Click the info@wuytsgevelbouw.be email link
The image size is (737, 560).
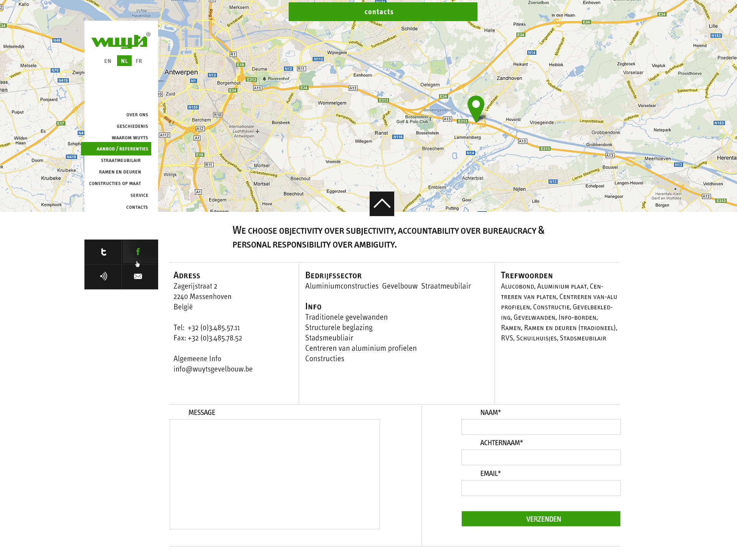(x=213, y=369)
